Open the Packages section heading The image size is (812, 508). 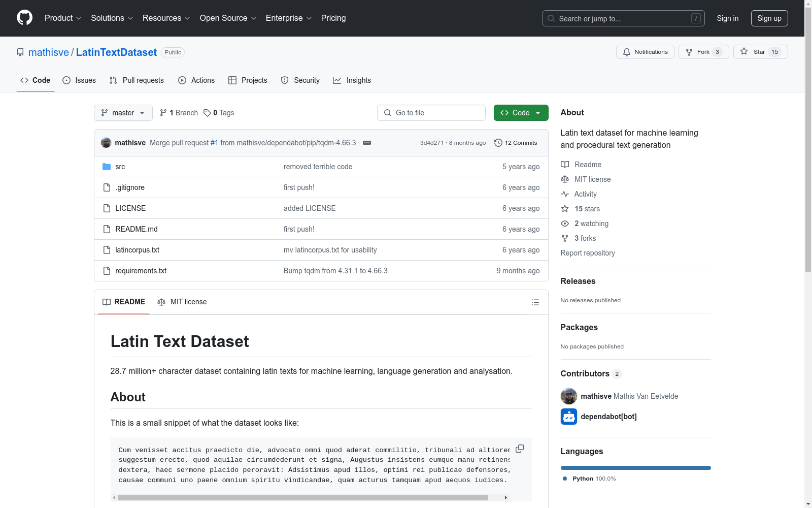(x=579, y=328)
